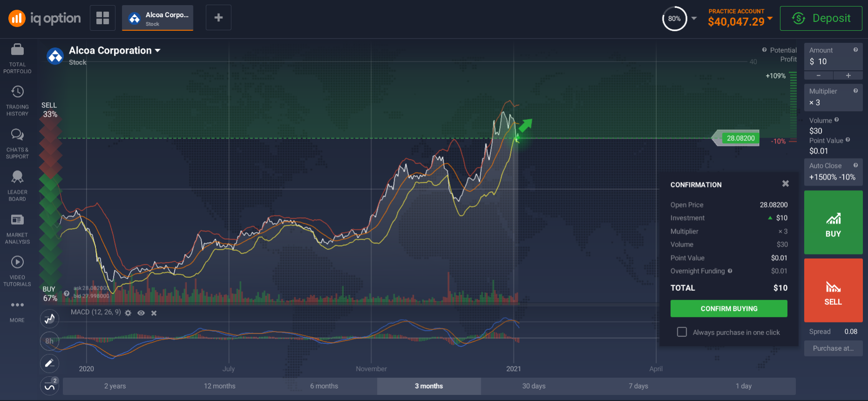
Task: Show Auto Close info icon
Action: coord(855,165)
